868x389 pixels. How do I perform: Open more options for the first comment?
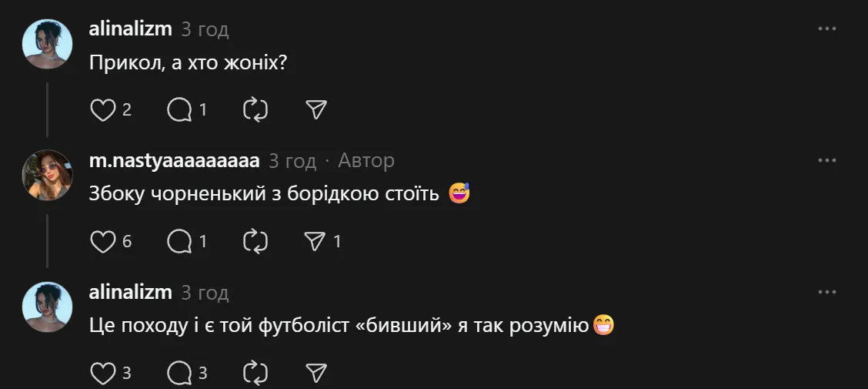pyautogui.click(x=826, y=29)
